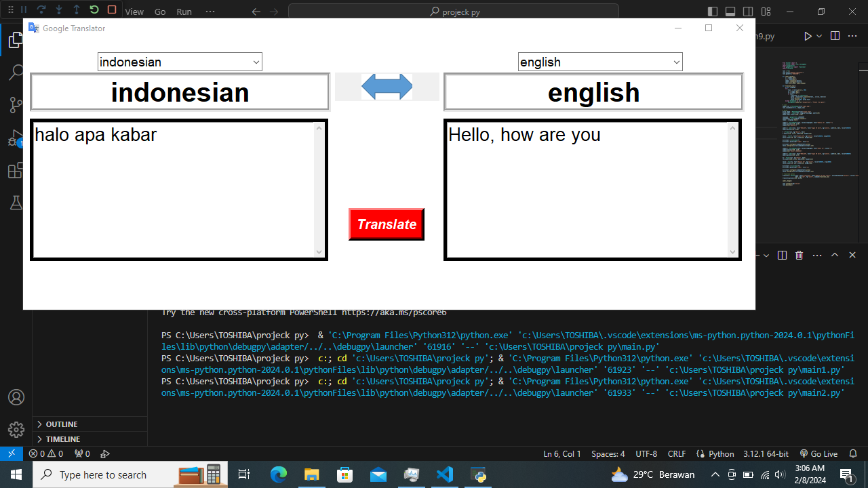Open the Search view in activity bar
Screen dimensions: 868x488
point(16,73)
